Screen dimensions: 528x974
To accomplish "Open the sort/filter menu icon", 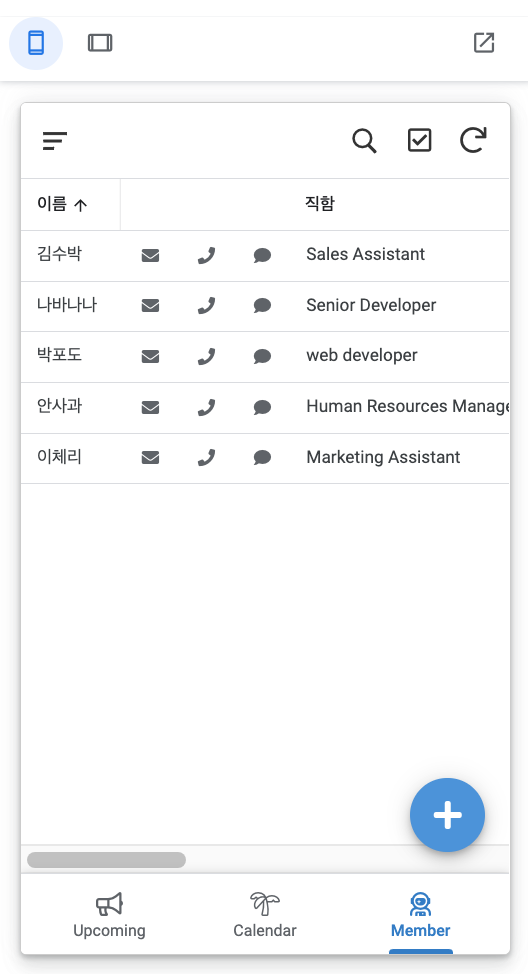I will tap(55, 141).
